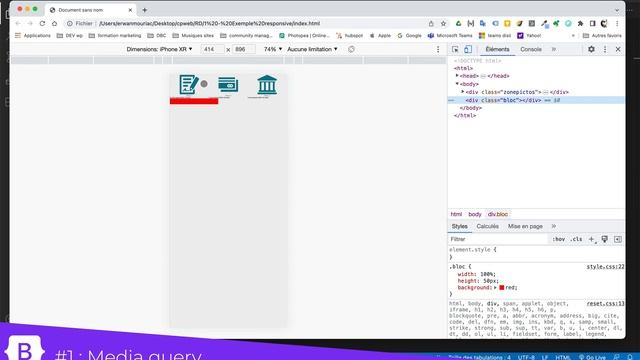Select the Styles tab

(460, 226)
